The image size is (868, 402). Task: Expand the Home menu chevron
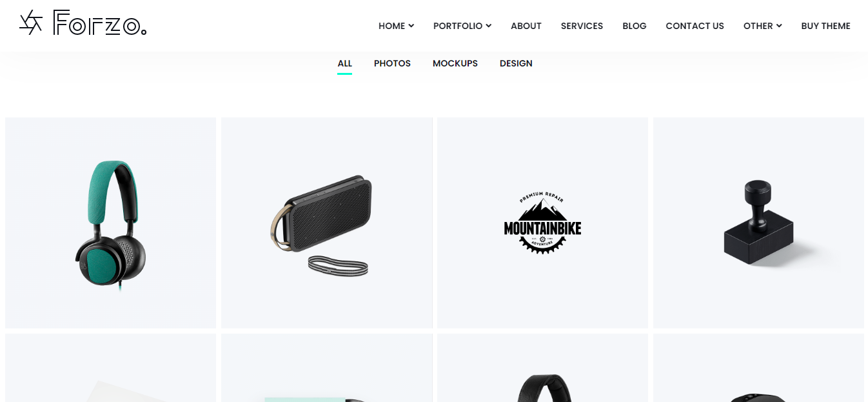click(x=411, y=26)
